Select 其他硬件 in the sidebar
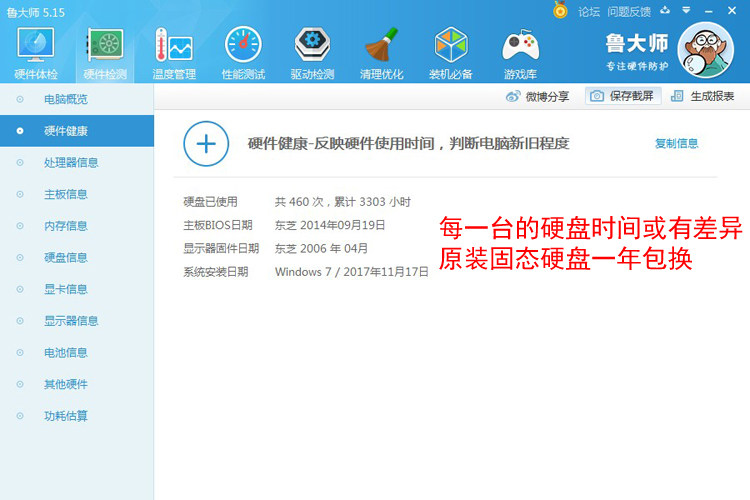 [77, 384]
